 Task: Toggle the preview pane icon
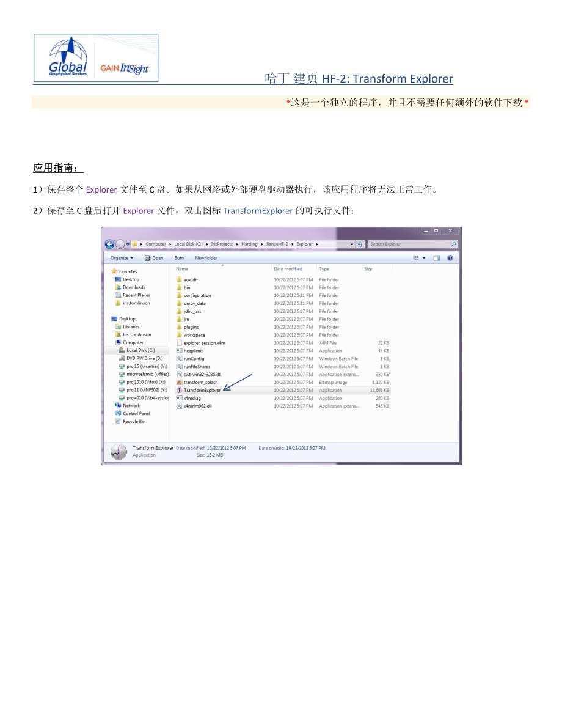(x=437, y=258)
